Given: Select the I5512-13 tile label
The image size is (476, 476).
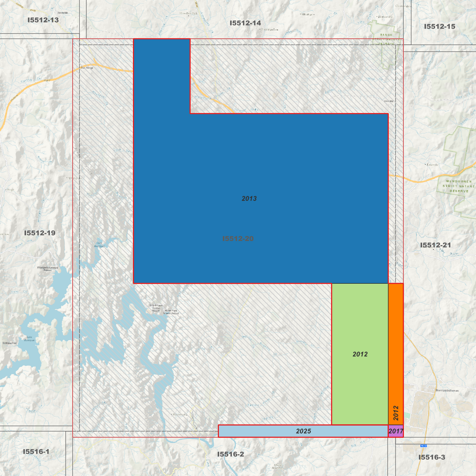Looking at the screenshot, I should coord(43,20).
